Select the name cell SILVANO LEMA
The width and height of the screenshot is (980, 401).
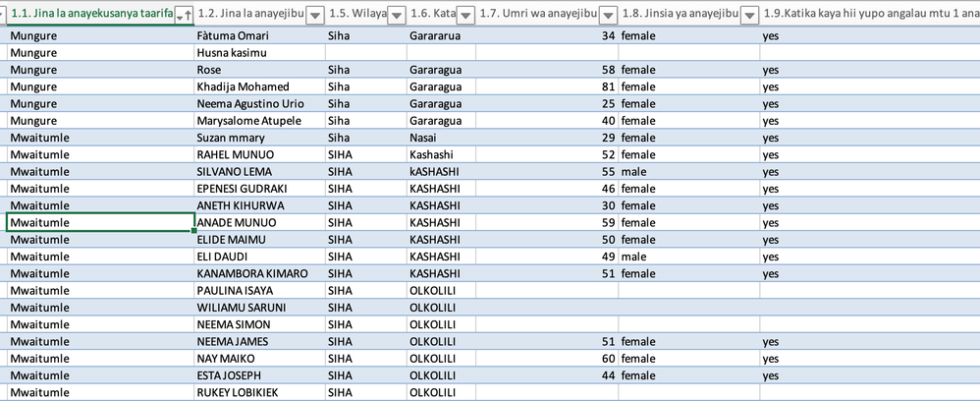[259, 171]
